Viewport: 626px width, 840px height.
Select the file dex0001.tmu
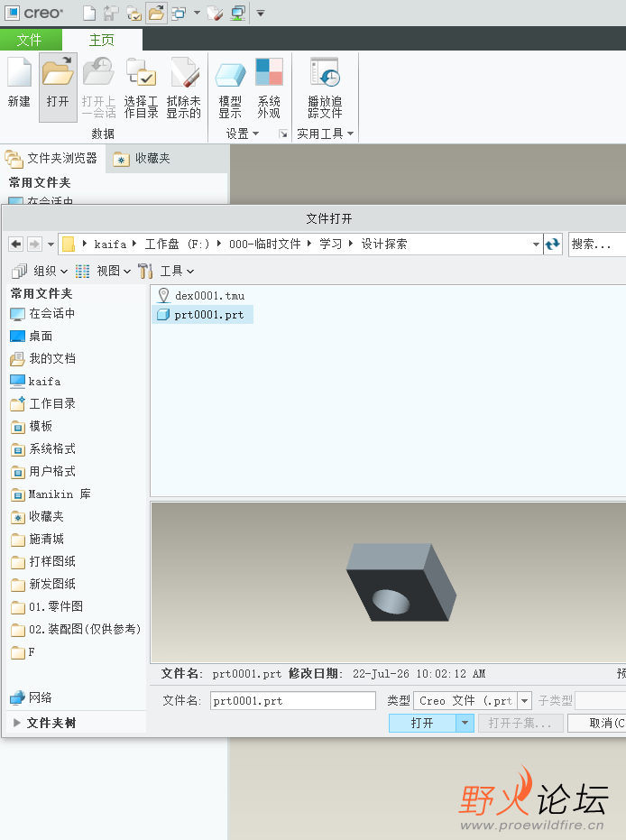(201, 296)
